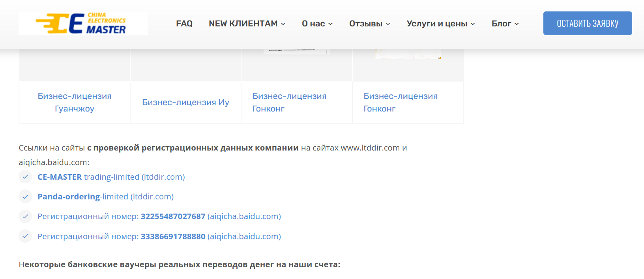Image resolution: width=644 pixels, height=279 pixels.
Task: Open registration number 33386691788880 link
Action: (x=159, y=236)
